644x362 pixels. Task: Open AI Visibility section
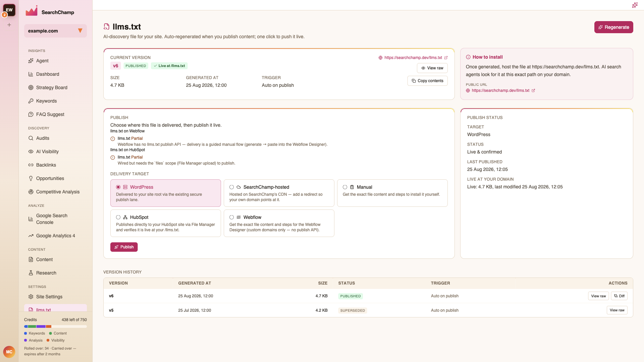click(55, 152)
